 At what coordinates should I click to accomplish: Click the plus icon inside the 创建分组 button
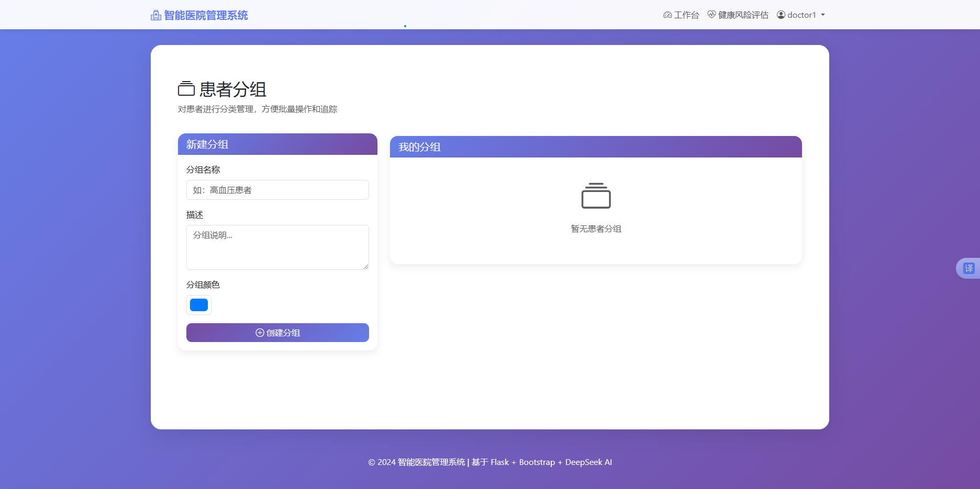coord(260,333)
